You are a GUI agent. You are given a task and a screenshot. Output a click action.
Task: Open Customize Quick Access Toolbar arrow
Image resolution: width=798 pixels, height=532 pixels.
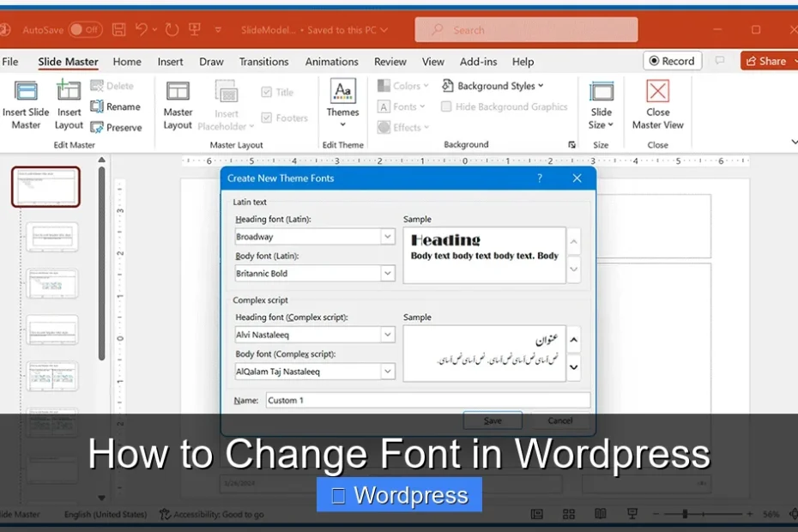tap(218, 30)
